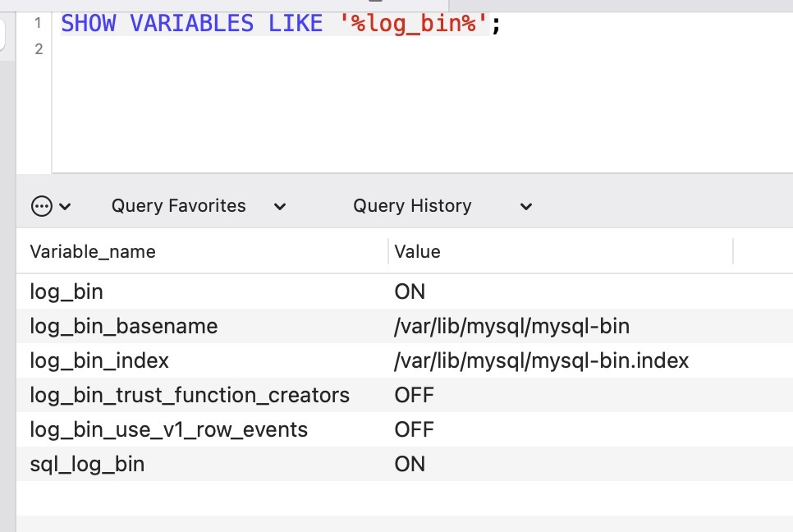Select the log_bin_index cell
This screenshot has height=532, width=793.
coord(99,360)
